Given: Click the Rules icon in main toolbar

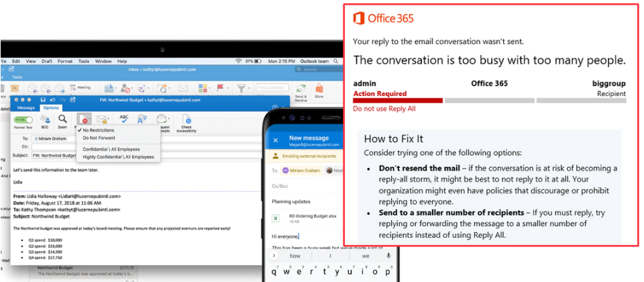Looking at the screenshot, I should [142, 89].
